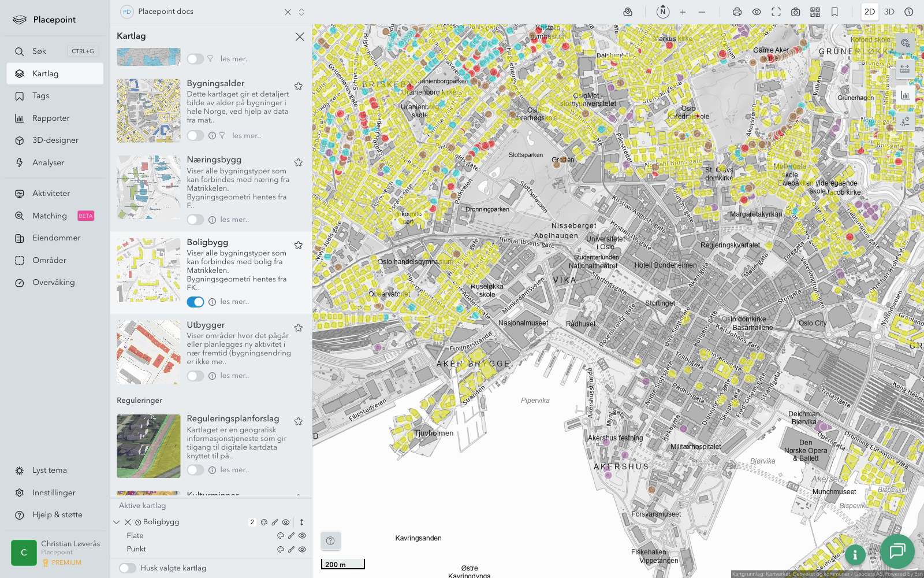Enable the Bygningsalder layer toggle
The width and height of the screenshot is (924, 578).
tap(195, 136)
